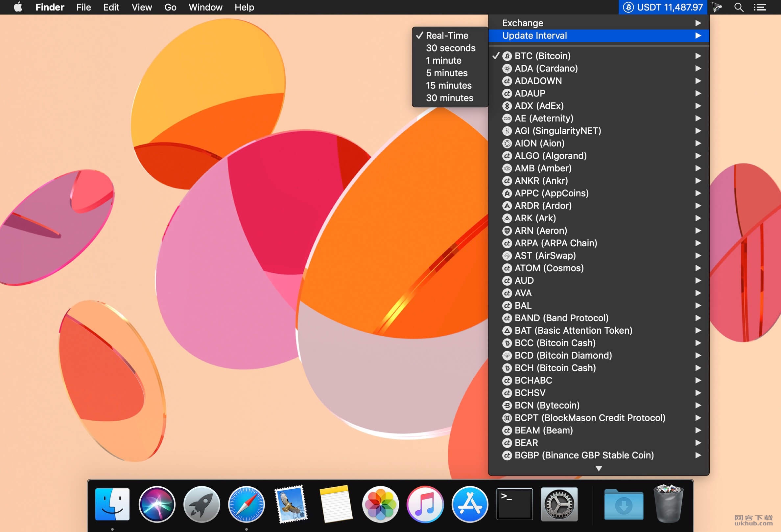The height and width of the screenshot is (532, 781).
Task: Click the AdEx coin icon
Action: pyautogui.click(x=507, y=106)
